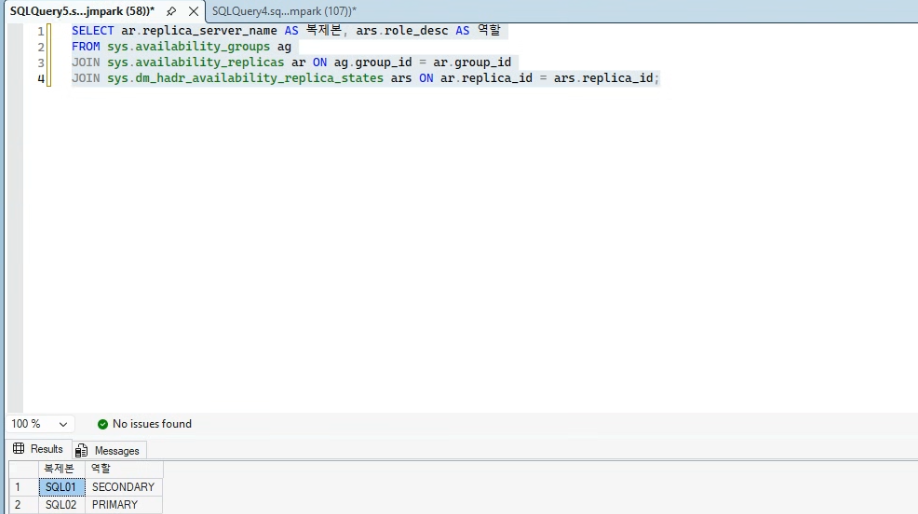This screenshot has width=918, height=514.
Task: Select all via the grid corner cell
Action: coord(23,469)
